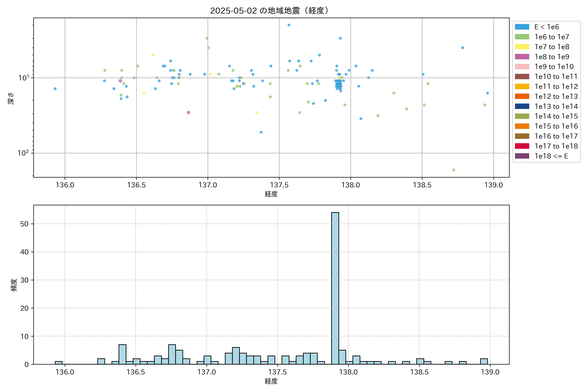
Task: Click the '1e18 <= E' legend swatch
Action: (x=522, y=156)
